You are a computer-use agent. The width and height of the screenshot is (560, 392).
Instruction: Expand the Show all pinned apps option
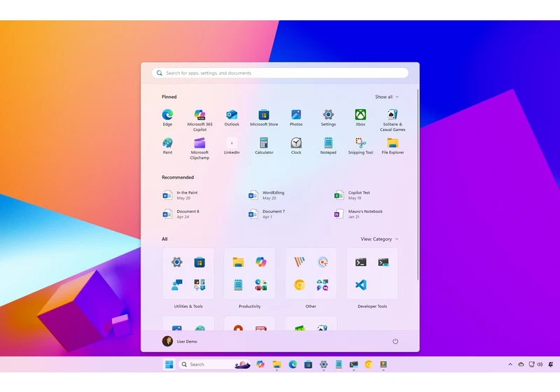387,97
